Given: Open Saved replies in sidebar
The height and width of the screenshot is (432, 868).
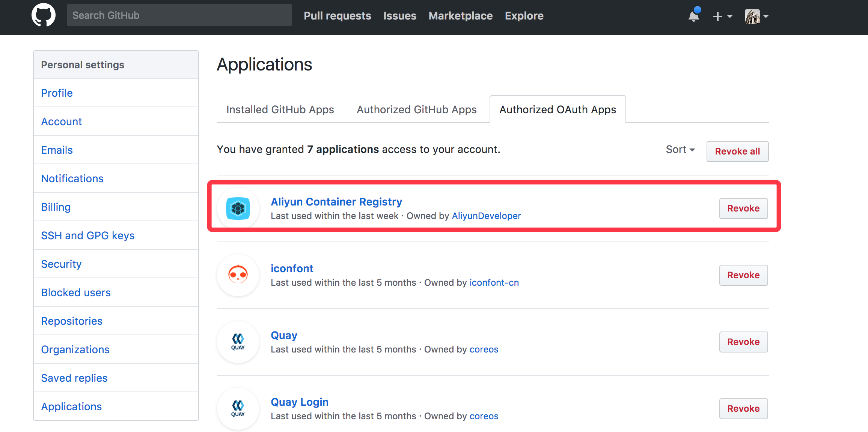Looking at the screenshot, I should point(116,378).
